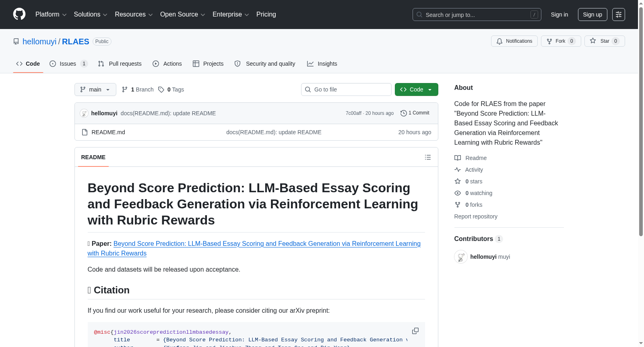Open Security and quality tab
Viewport: 644px width, 347px height.
[x=265, y=64]
